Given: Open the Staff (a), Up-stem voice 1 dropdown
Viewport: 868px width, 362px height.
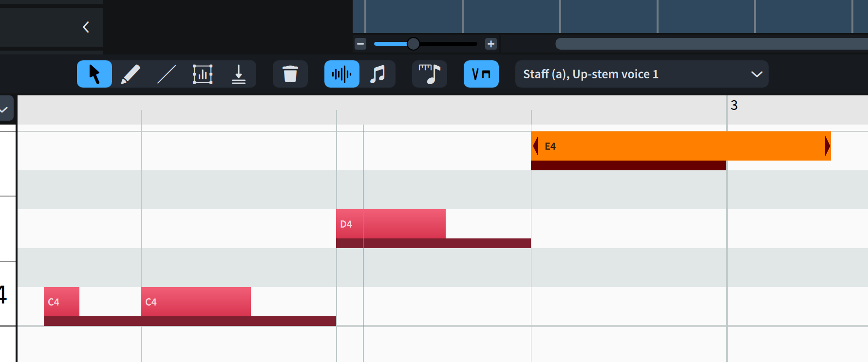Looking at the screenshot, I should [642, 74].
